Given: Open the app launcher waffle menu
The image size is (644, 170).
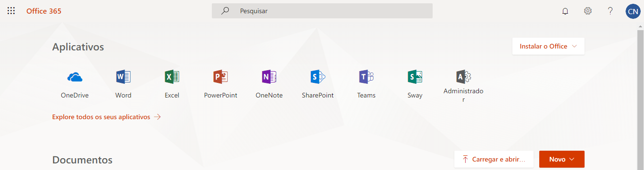Looking at the screenshot, I should 11,11.
